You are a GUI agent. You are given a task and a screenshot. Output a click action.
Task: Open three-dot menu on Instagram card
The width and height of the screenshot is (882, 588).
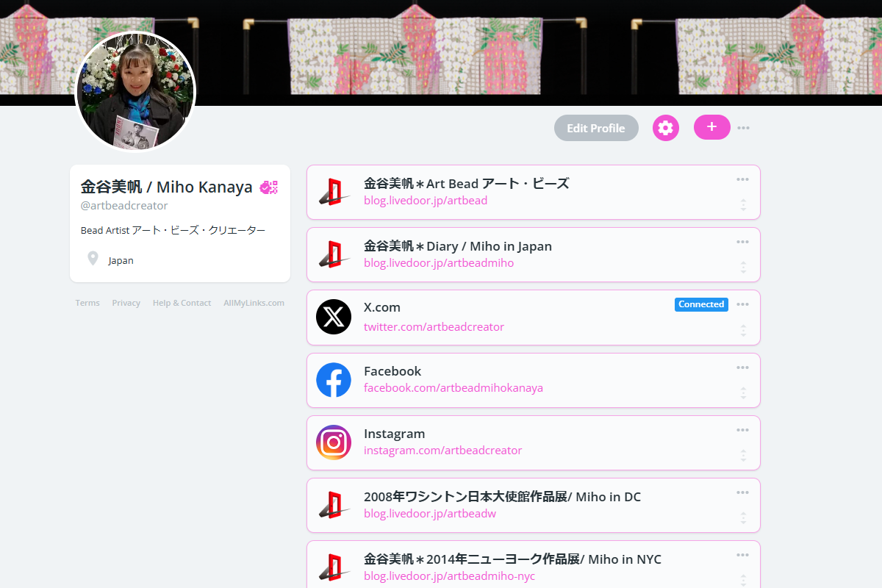743,430
